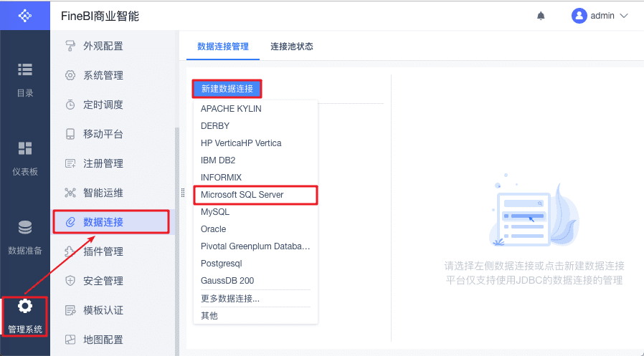Image resolution: width=644 pixels, height=356 pixels.
Task: Click the admin user avatar
Action: pyautogui.click(x=579, y=16)
